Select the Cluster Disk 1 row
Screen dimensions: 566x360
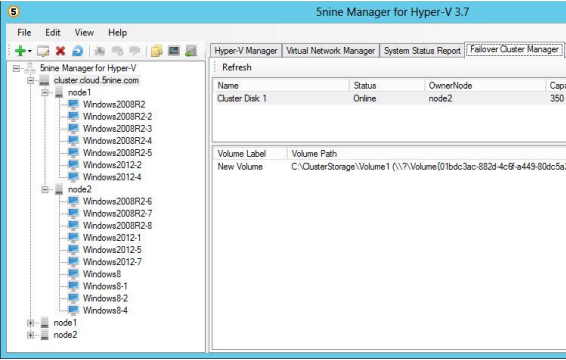tap(389, 99)
